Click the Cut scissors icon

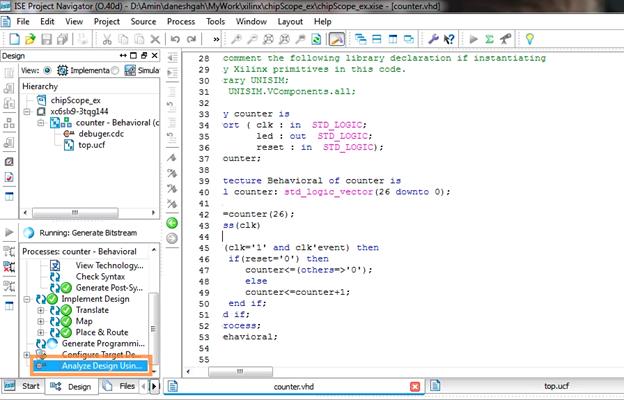107,39
